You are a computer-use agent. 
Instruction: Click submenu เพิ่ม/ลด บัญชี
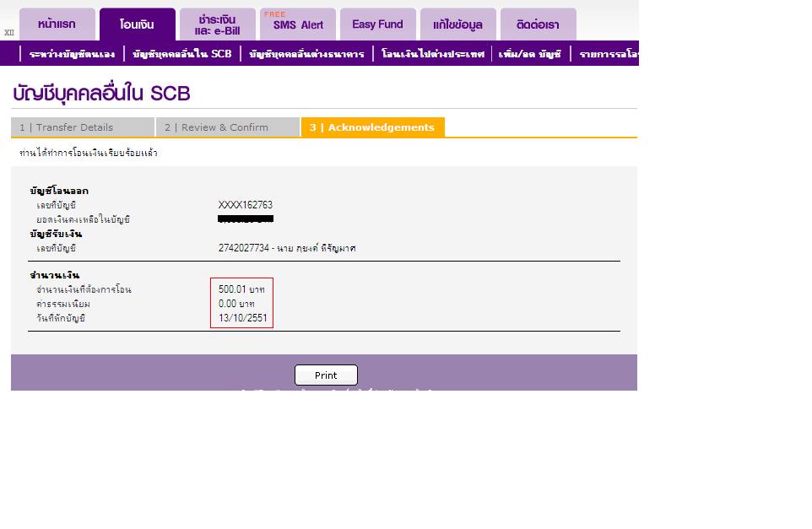[x=530, y=54]
